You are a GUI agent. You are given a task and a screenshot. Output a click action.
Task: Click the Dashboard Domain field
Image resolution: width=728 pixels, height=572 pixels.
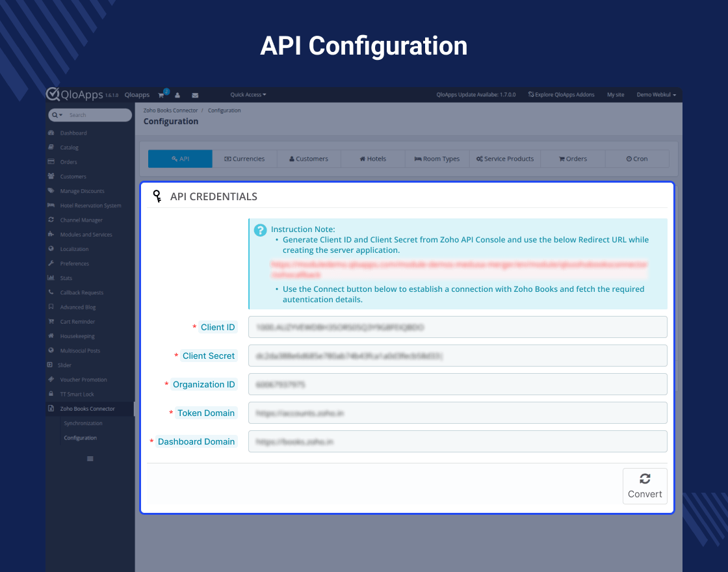[x=458, y=441]
